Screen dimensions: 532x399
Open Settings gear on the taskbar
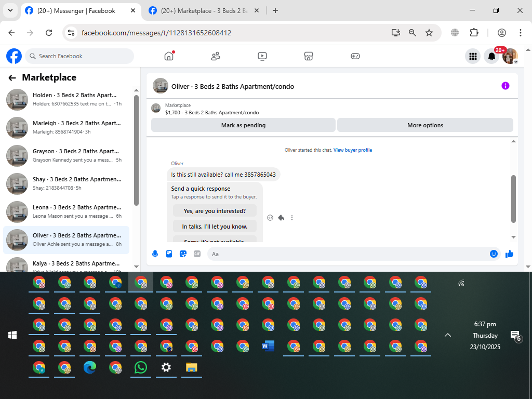(x=166, y=367)
